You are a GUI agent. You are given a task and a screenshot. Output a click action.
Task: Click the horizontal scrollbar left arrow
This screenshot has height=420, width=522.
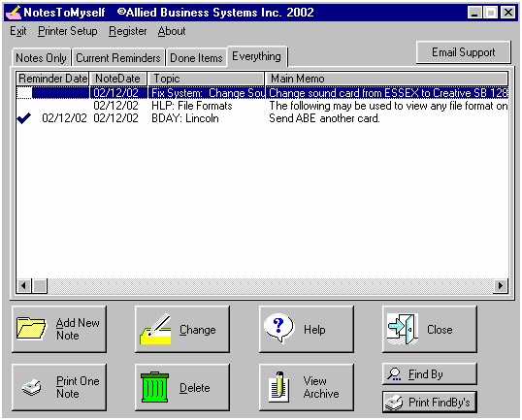coord(23,285)
